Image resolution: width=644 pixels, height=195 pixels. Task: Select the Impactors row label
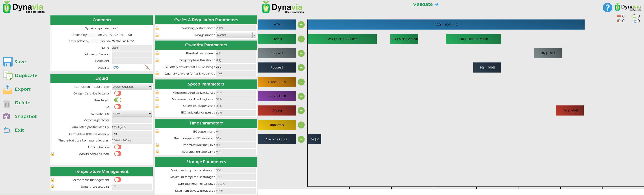point(277,125)
